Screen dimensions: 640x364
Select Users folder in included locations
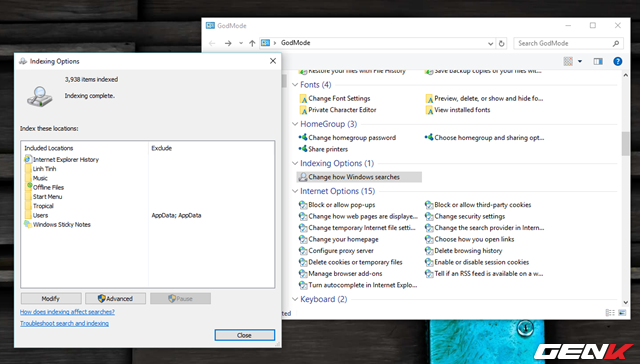[x=36, y=215]
